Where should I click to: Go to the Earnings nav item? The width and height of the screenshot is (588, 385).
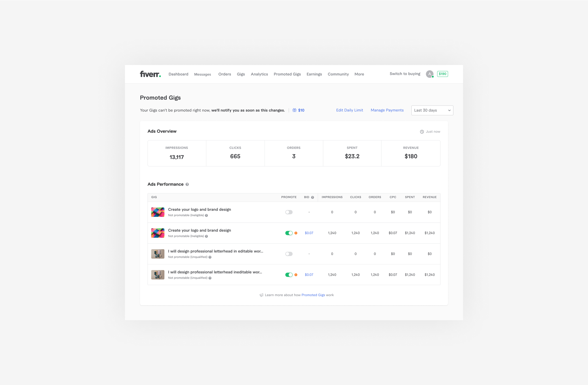point(314,74)
